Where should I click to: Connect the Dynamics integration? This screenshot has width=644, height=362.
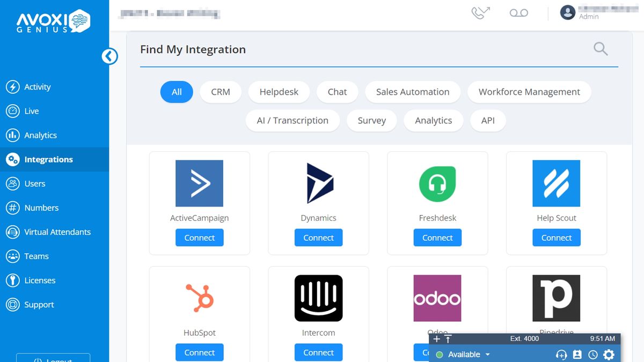(319, 238)
